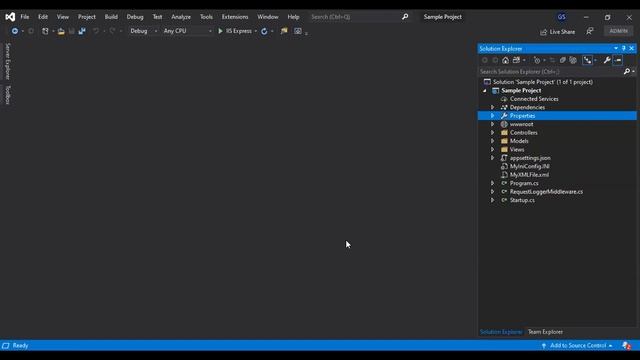
Task: Click the Send Feedback icon beside Live Share
Action: (589, 31)
